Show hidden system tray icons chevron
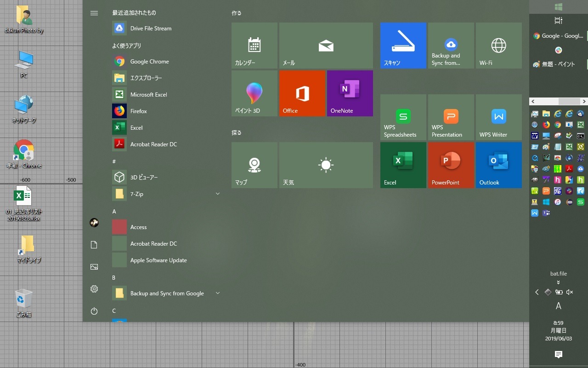The height and width of the screenshot is (368, 588). pyautogui.click(x=537, y=292)
